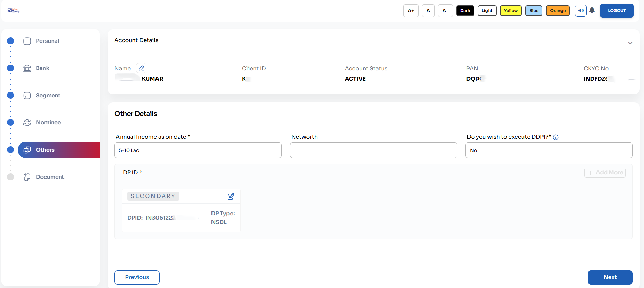Click the ACTIVE account status value
The image size is (644, 288).
tap(355, 79)
